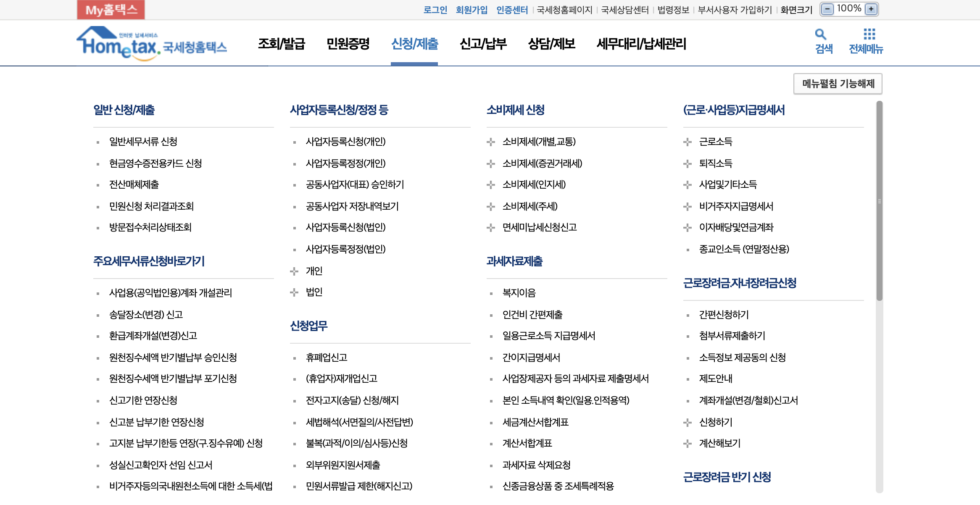980x505 pixels.
Task: Click the search magnifier icon
Action: point(820,34)
